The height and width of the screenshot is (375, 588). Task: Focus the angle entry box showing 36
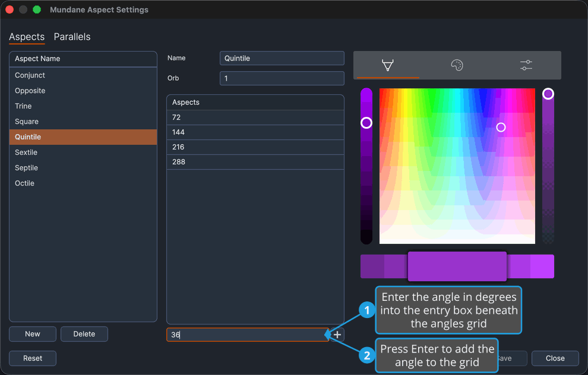click(x=248, y=335)
